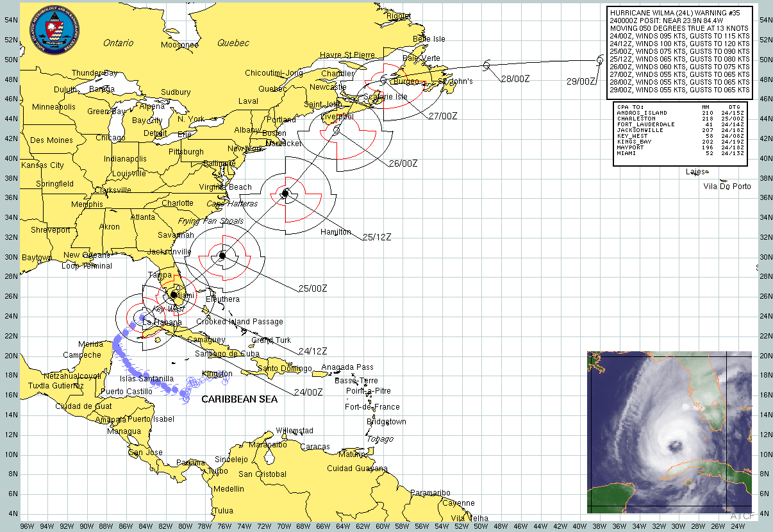
Task: Click the 'Santo Domingo' label
Action: [285, 369]
